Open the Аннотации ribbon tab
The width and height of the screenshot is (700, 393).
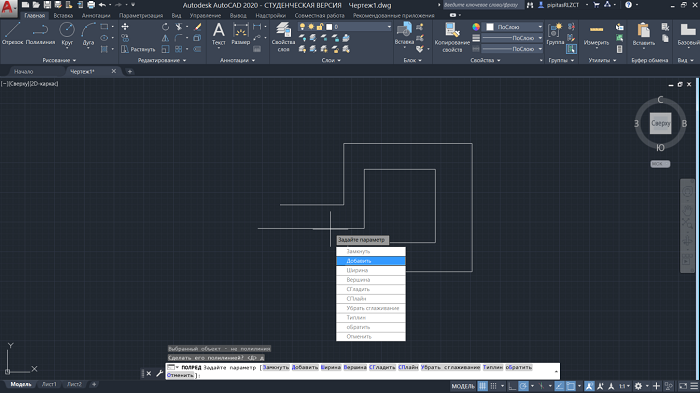(96, 15)
